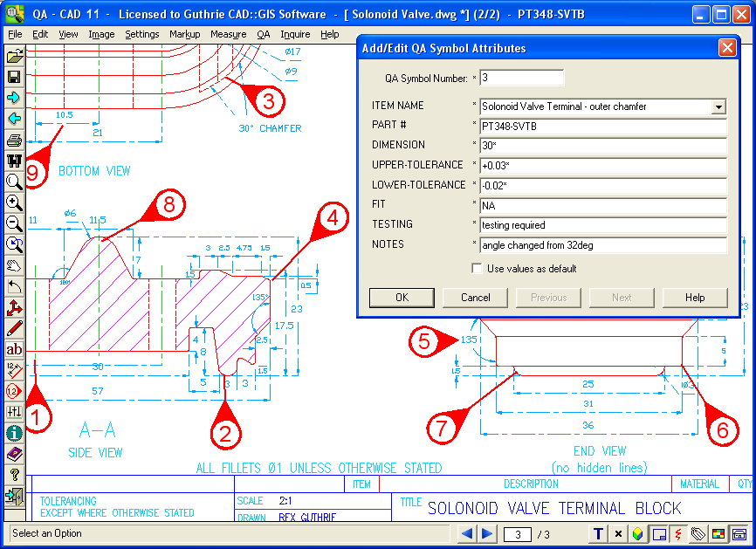
Task: Click the QA Symbol Number field
Action: click(x=522, y=78)
